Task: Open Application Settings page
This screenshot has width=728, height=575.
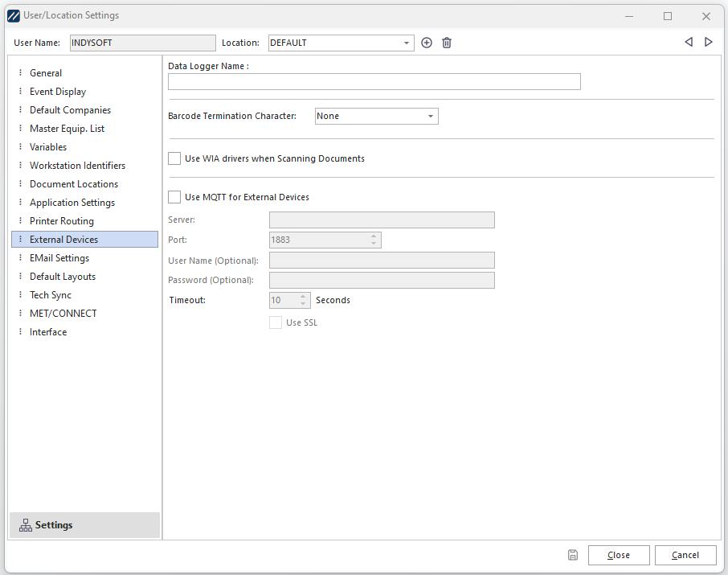Action: click(84, 203)
